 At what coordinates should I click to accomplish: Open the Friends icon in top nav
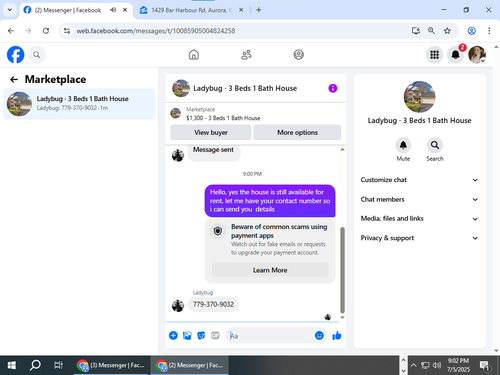point(246,55)
